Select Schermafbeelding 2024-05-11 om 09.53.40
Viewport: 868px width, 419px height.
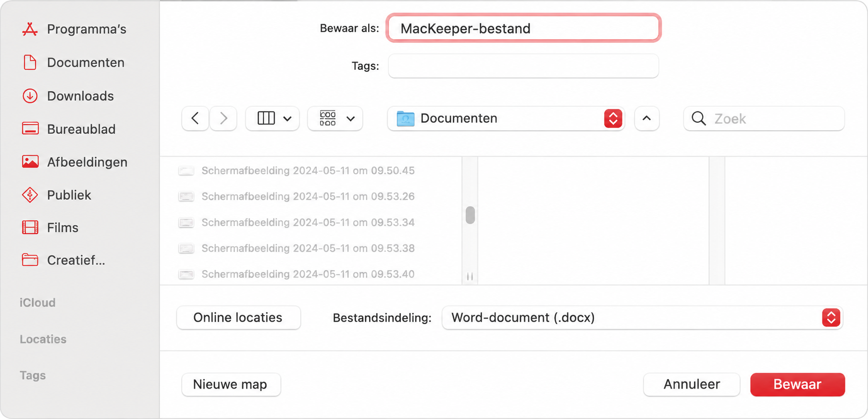296,274
